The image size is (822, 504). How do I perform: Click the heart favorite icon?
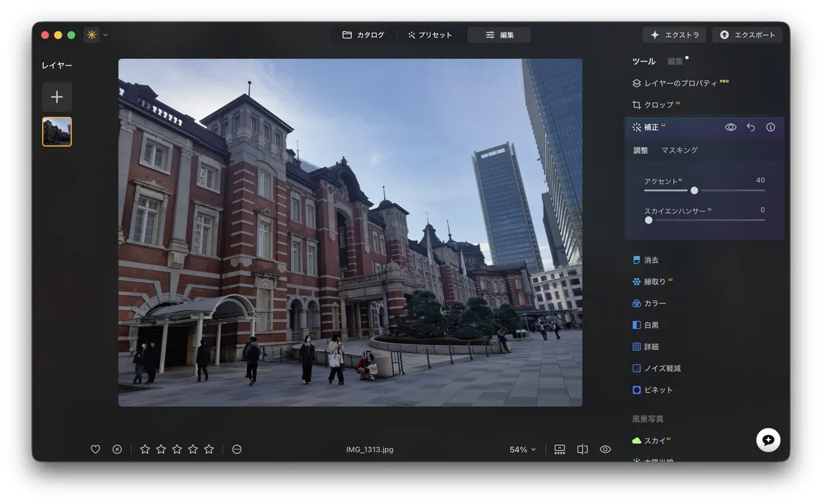tap(95, 449)
